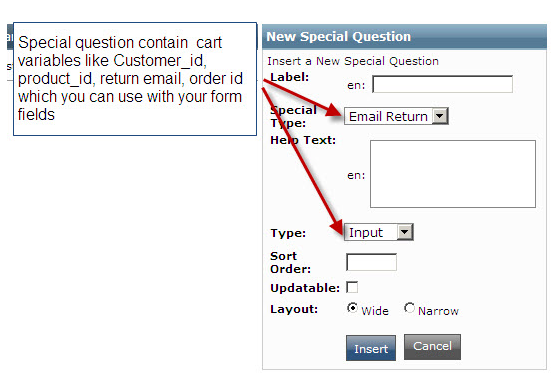Click the Updatable field label
Screen dimensions: 555x381
tap(305, 288)
